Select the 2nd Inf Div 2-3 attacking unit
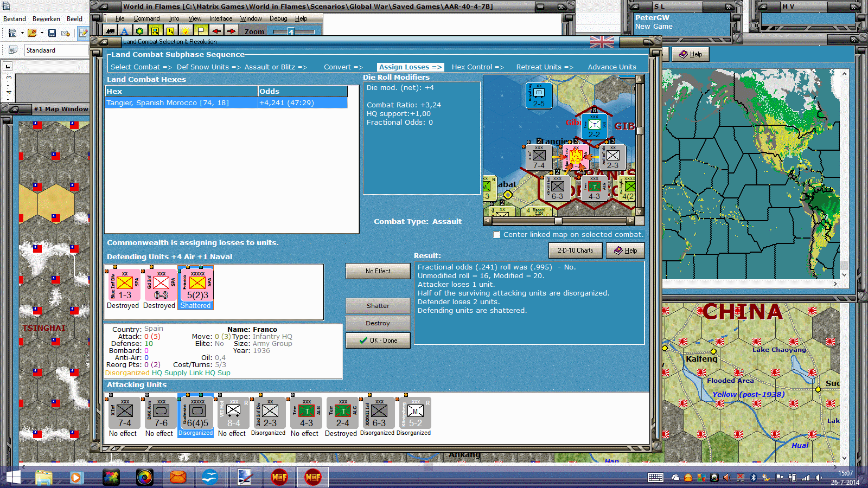The image size is (868, 488). click(269, 415)
